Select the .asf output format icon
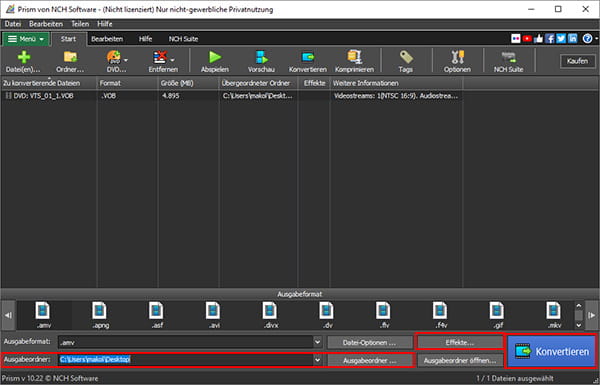 pos(157,315)
